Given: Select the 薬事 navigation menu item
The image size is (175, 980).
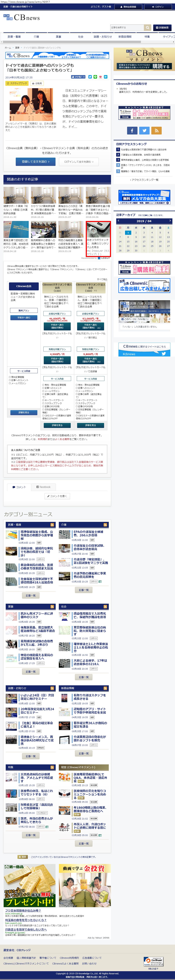Looking at the screenshot, I should click(x=58, y=37).
